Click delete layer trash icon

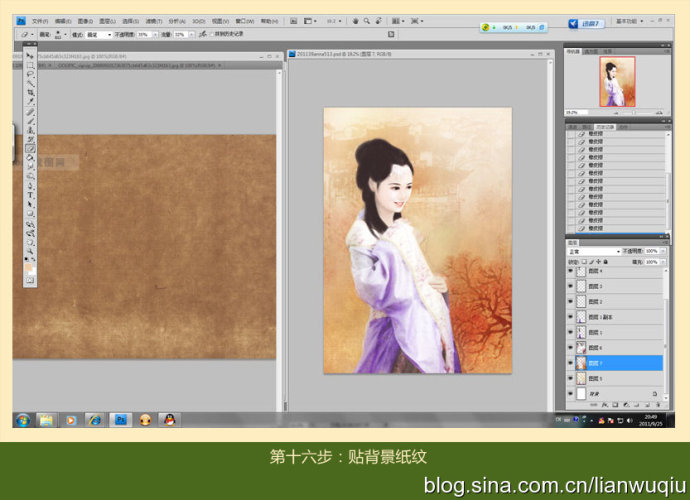coord(658,404)
